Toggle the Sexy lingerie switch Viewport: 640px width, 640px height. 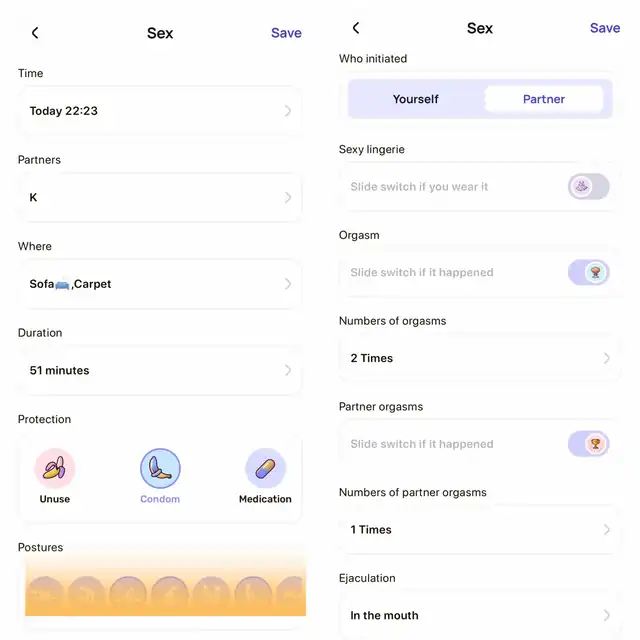[x=588, y=187]
